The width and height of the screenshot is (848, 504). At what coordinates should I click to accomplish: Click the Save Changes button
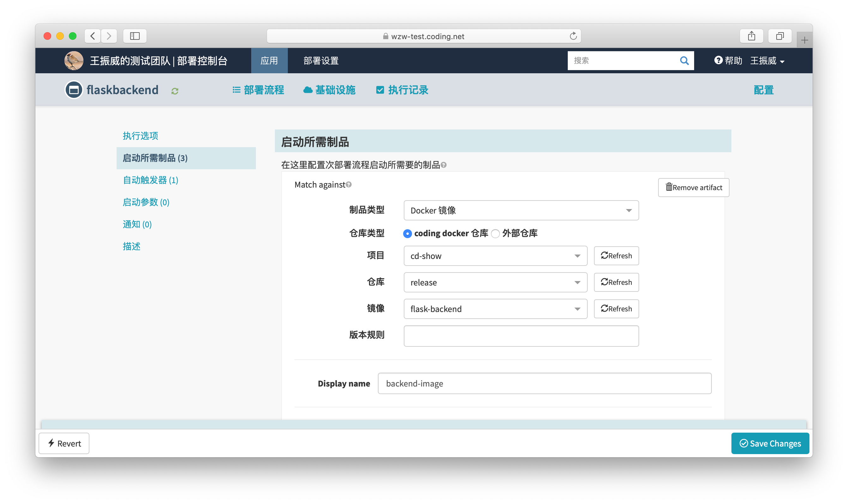(x=770, y=443)
